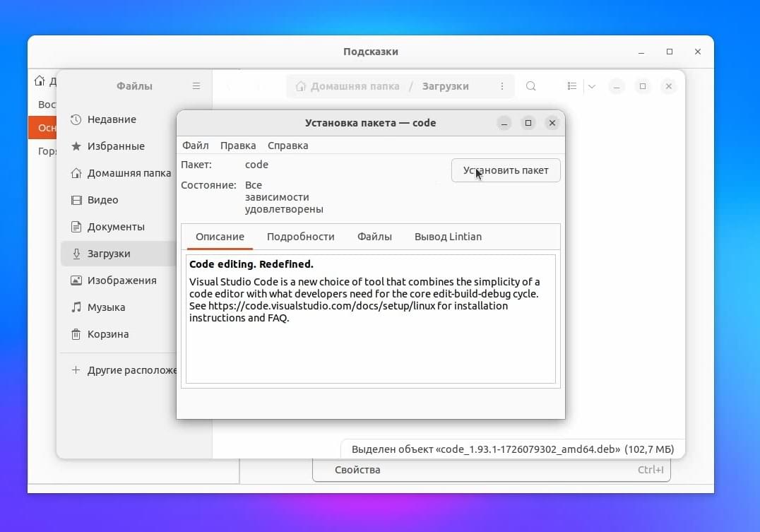Viewport: 760px width, 532px height.
Task: Maximize the Files window
Action: pos(643,86)
